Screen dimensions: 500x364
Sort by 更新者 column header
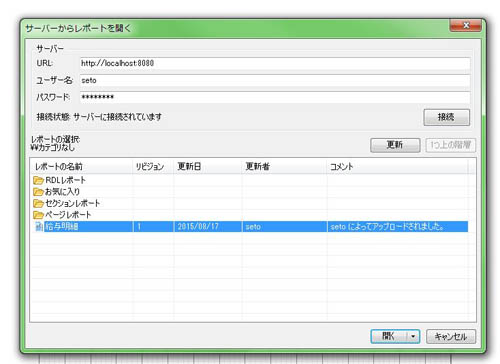pos(284,166)
